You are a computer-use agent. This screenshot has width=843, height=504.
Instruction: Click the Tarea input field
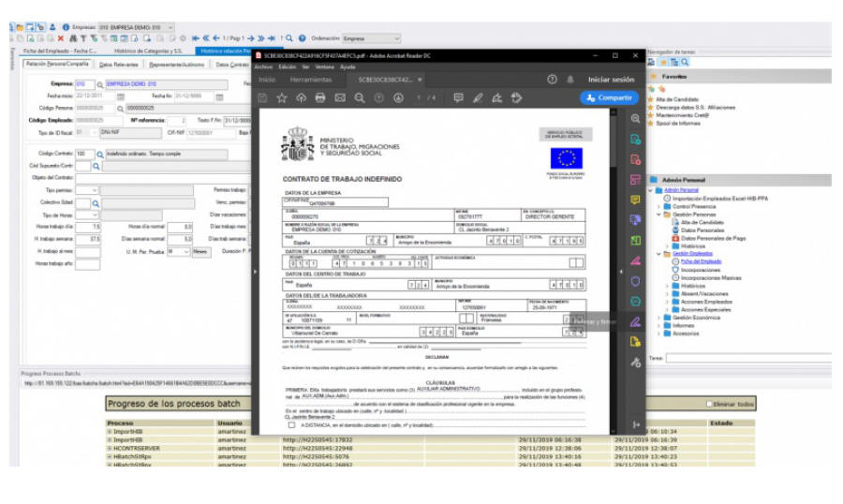point(748,358)
